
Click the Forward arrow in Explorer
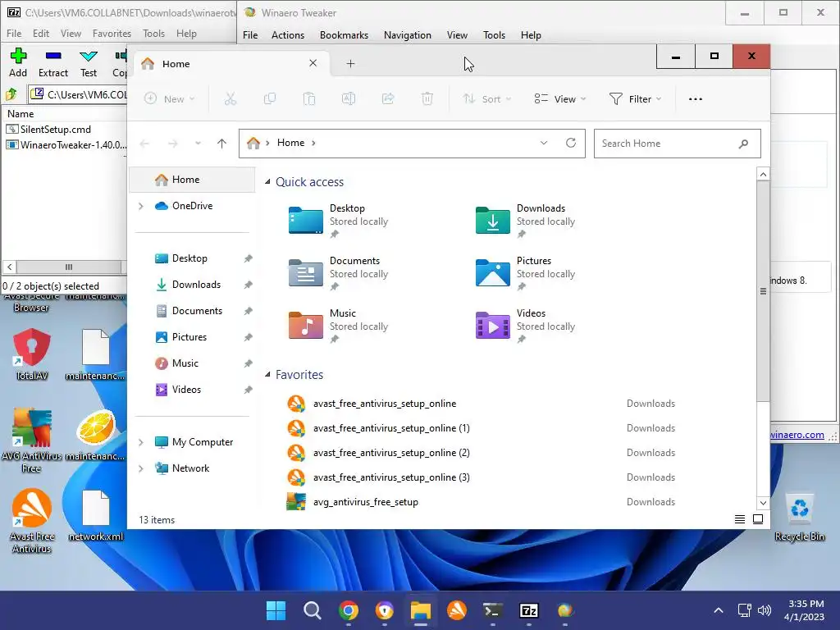click(172, 144)
